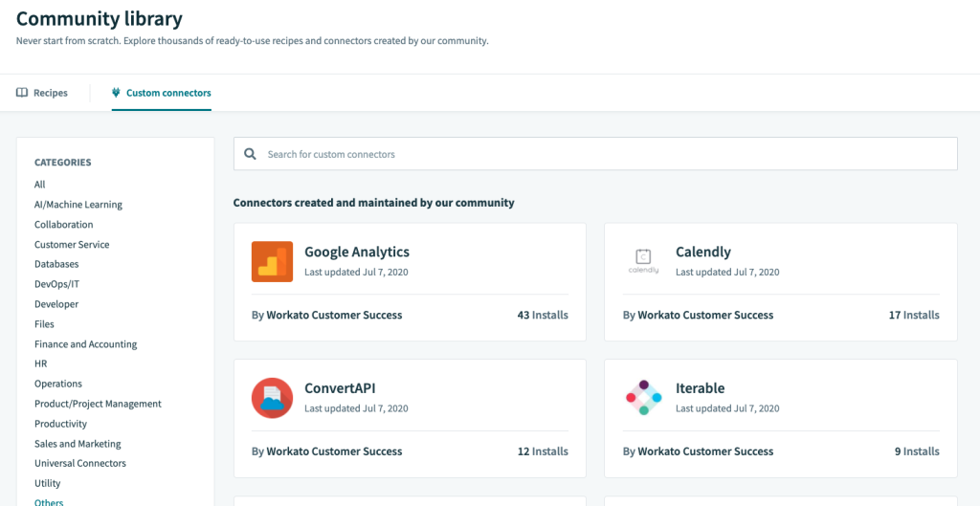980x506 pixels.
Task: Click the Calendly connector logo
Action: (x=643, y=262)
